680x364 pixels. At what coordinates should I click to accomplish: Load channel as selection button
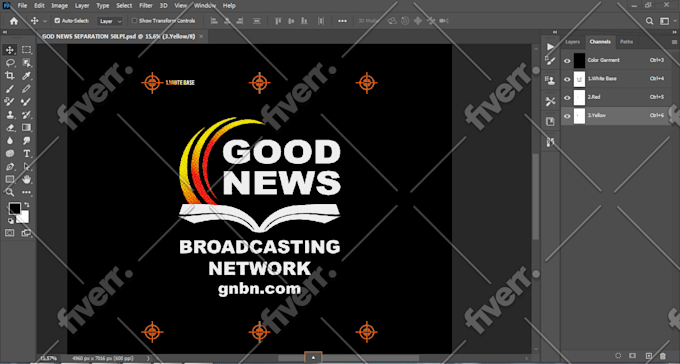pyautogui.click(x=618, y=356)
